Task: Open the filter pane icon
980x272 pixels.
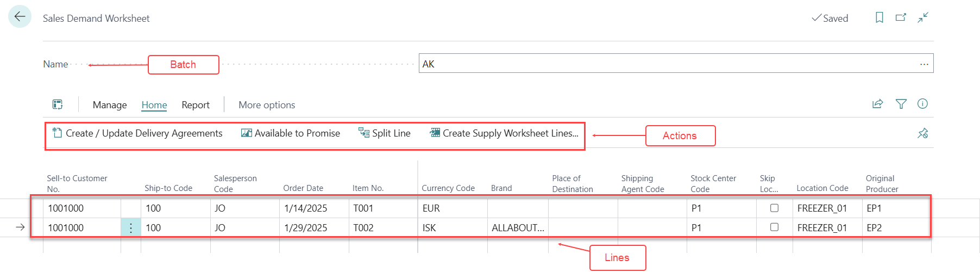Action: (x=901, y=104)
